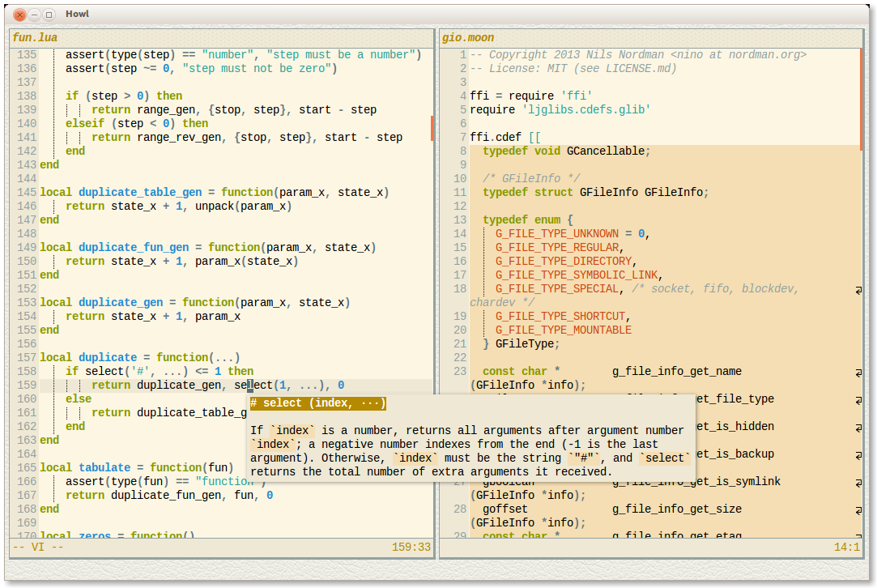Place cursor on duplicate_table_gen at line 145
The image size is (877, 588).
pyautogui.click(x=140, y=193)
